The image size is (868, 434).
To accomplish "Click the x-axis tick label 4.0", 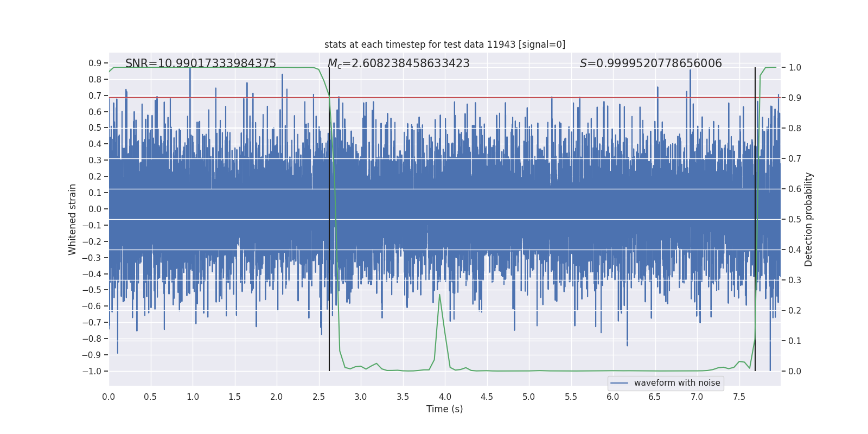I will [445, 397].
